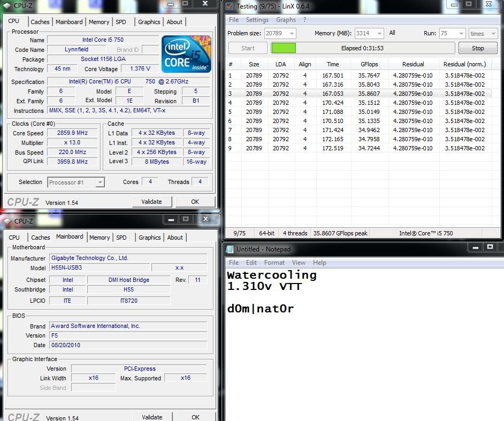The width and height of the screenshot is (504, 421).
Task: Open About tab in the CPU-Z motherboard window
Action: [x=175, y=238]
